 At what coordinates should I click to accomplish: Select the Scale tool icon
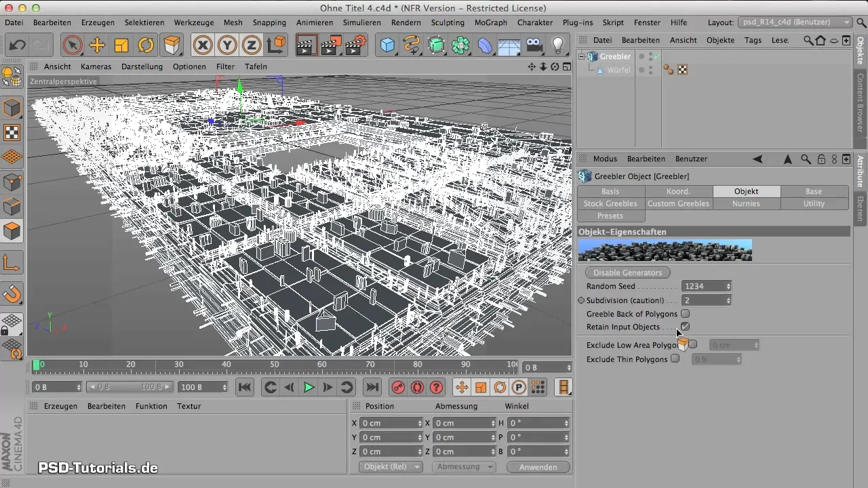point(121,45)
